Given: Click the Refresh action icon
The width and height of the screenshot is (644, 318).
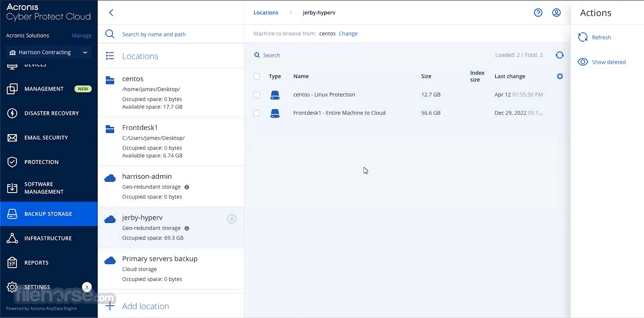Looking at the screenshot, I should click(x=583, y=37).
